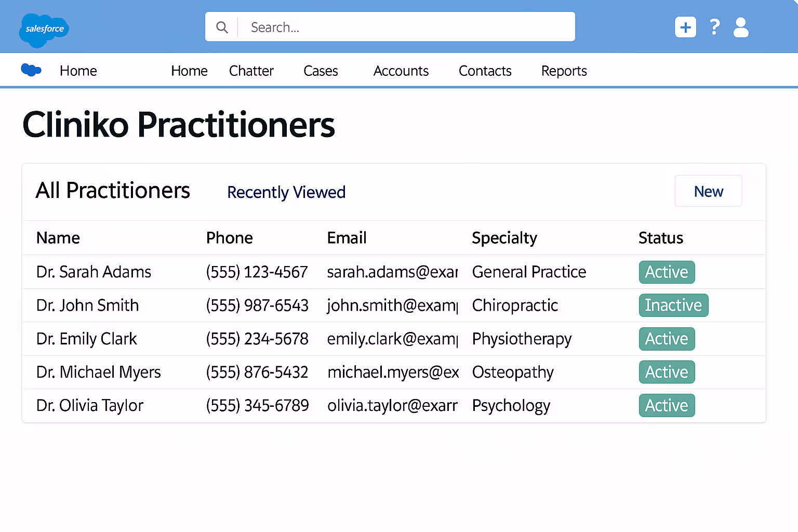Sort by the Status column header
Screen dimensions: 798x532
point(661,238)
